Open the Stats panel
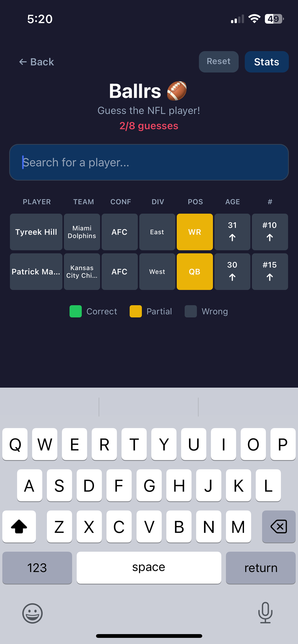Screen dimensions: 298x644 pos(266,62)
